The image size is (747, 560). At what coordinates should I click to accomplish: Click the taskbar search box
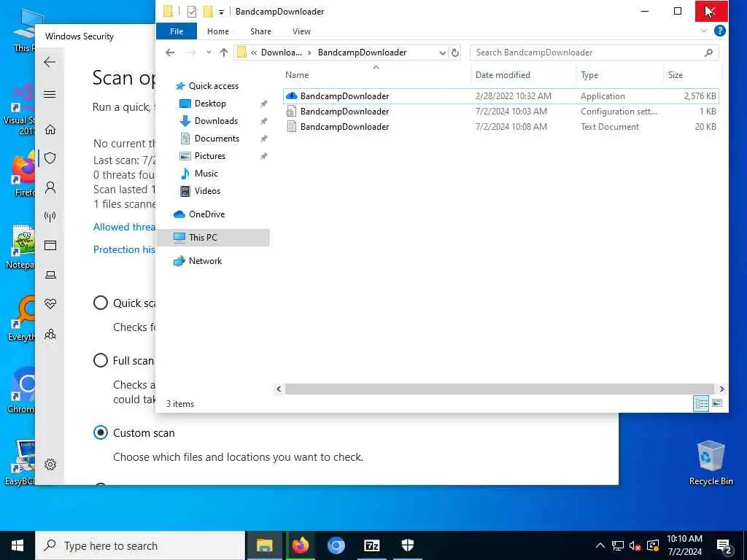tap(140, 545)
